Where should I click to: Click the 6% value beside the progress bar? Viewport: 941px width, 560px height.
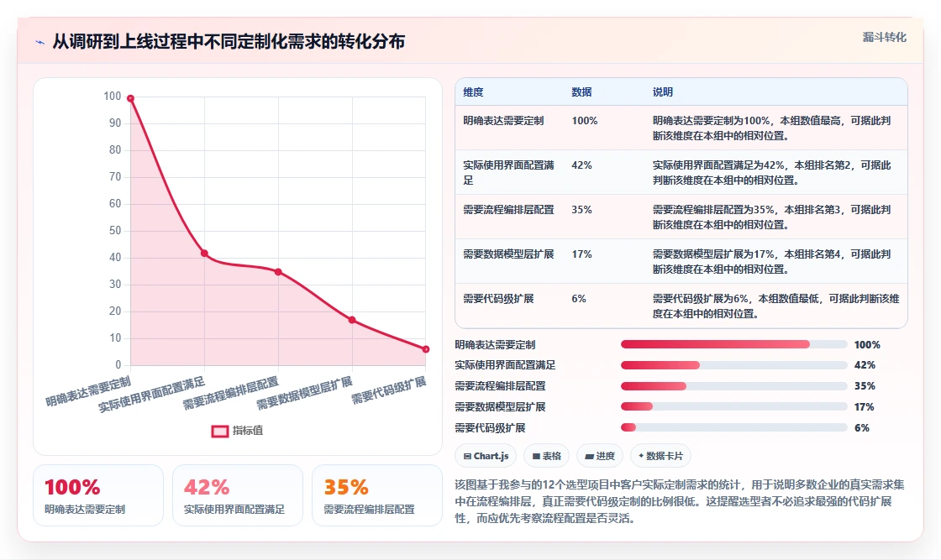pyautogui.click(x=862, y=428)
